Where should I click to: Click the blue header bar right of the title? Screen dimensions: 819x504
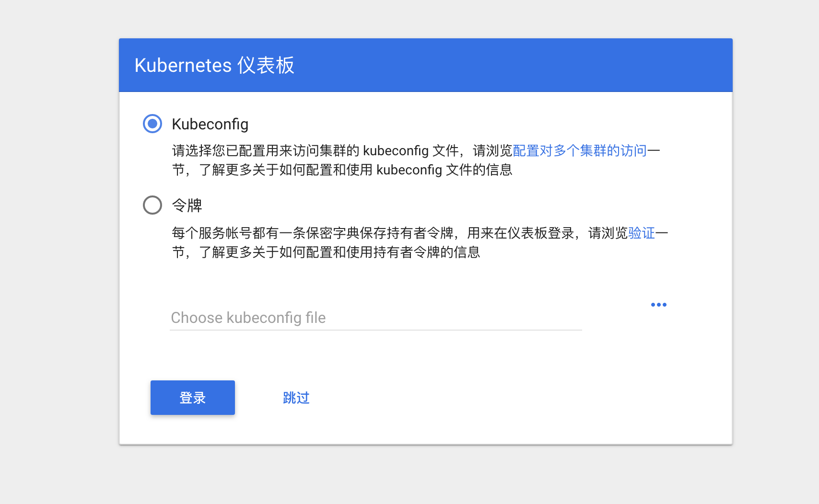(x=513, y=65)
